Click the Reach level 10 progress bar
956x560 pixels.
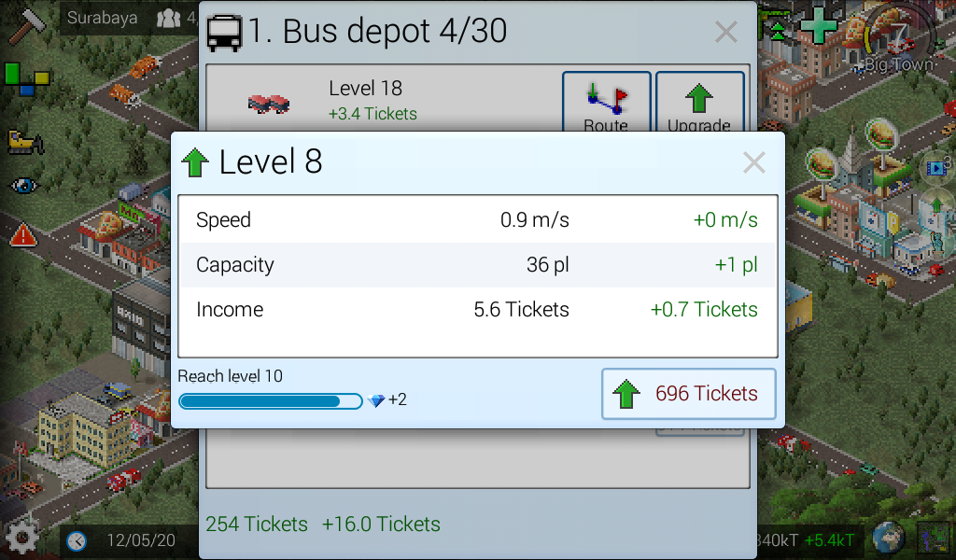[x=271, y=401]
